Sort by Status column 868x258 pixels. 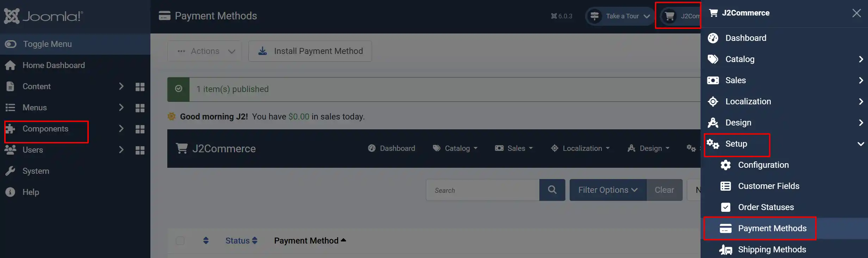pyautogui.click(x=241, y=241)
